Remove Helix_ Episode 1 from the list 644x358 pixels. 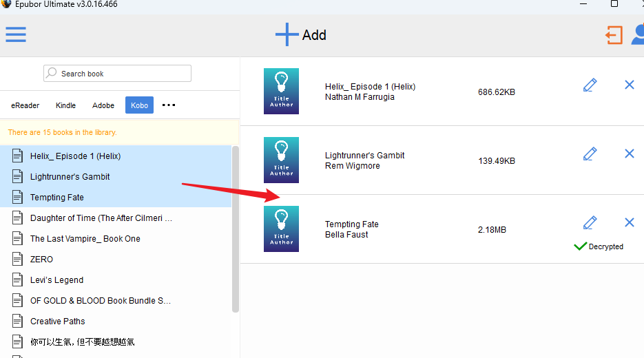[x=630, y=85]
